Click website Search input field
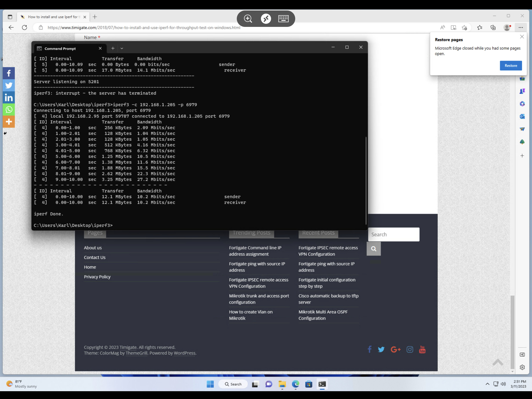 394,234
